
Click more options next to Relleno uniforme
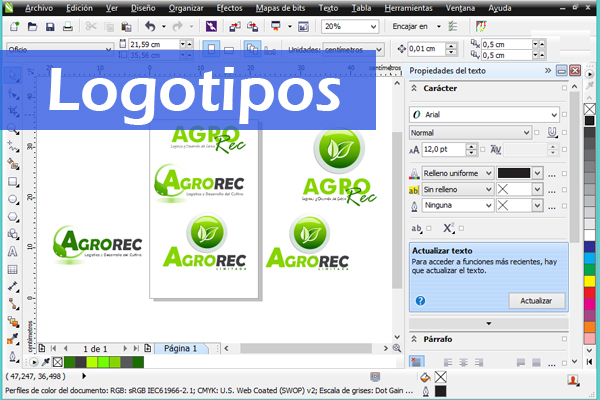coord(551,175)
